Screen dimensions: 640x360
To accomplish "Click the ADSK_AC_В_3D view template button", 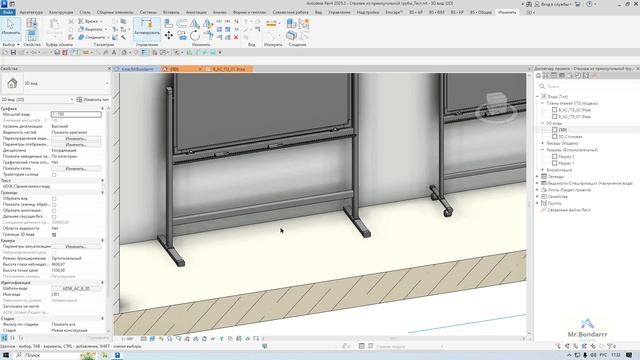I will click(76, 289).
